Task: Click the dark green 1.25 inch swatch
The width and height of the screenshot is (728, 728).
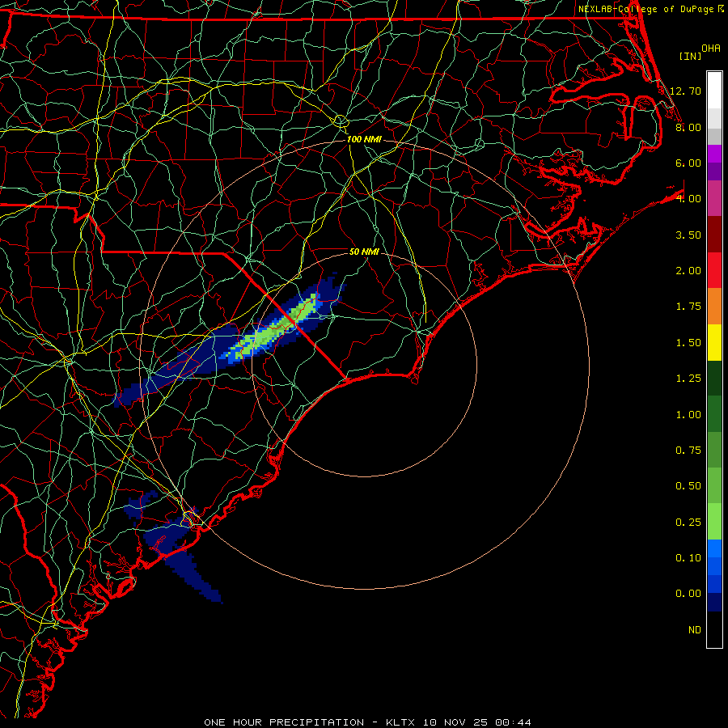Action: coord(714,378)
